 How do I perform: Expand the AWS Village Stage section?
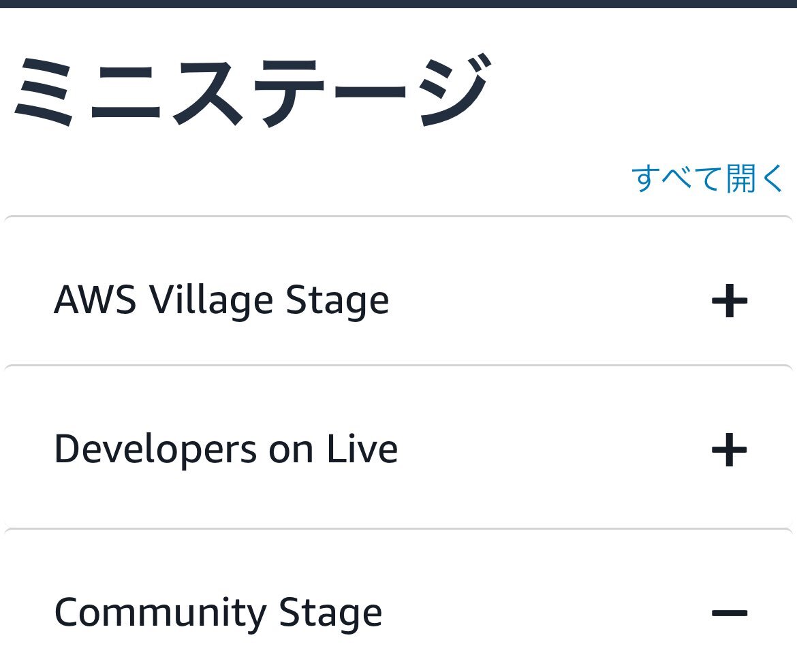[x=398, y=300]
